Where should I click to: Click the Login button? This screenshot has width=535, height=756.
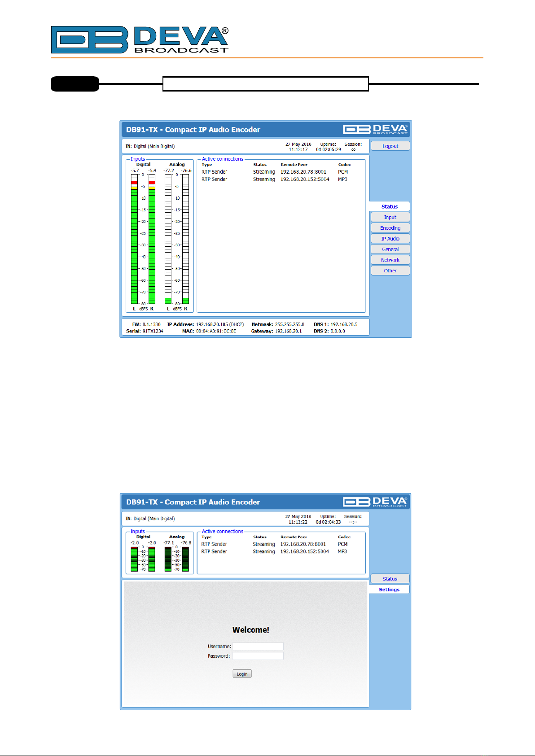242,674
